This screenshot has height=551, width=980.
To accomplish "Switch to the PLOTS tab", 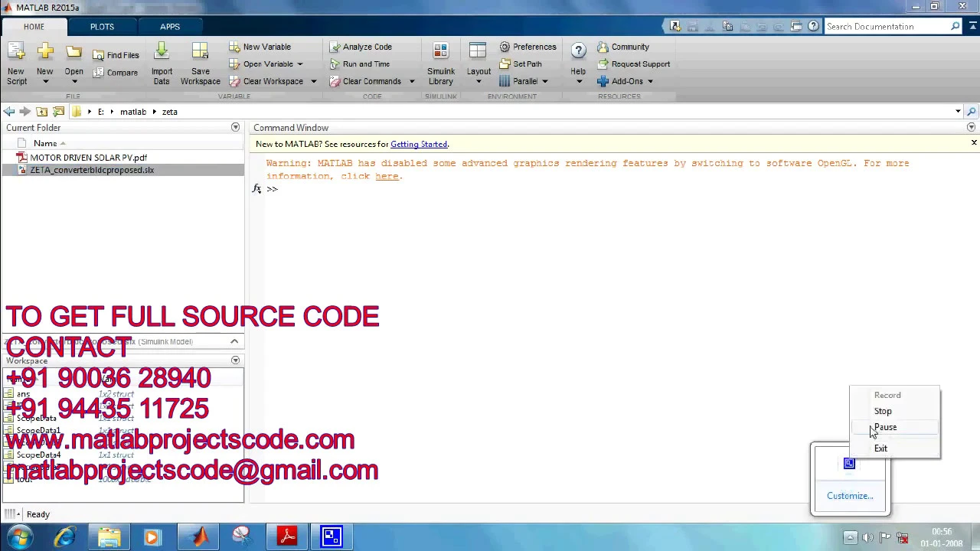I will [102, 27].
